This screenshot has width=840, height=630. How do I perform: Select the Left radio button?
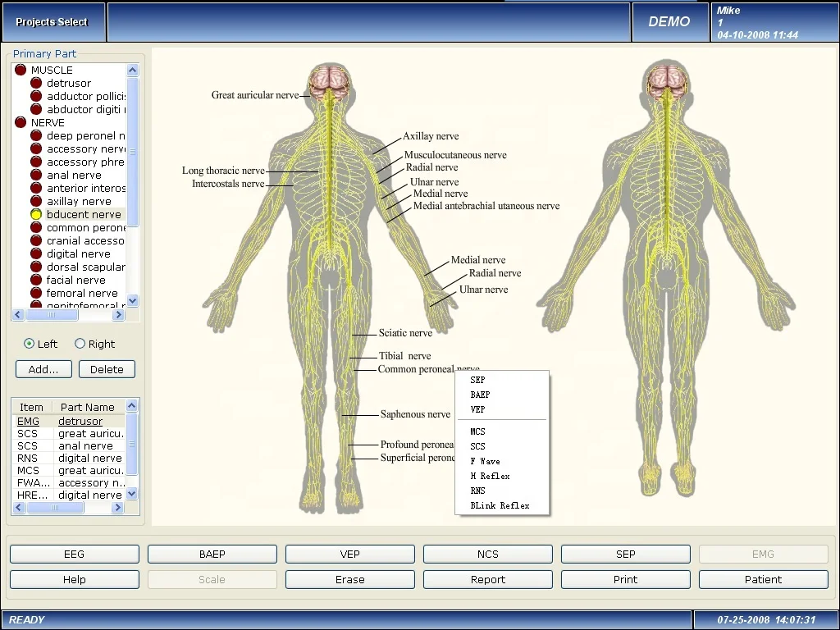[30, 344]
